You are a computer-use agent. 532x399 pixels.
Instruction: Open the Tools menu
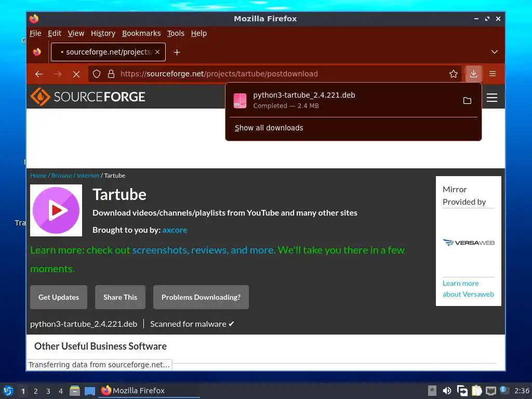[x=176, y=33]
